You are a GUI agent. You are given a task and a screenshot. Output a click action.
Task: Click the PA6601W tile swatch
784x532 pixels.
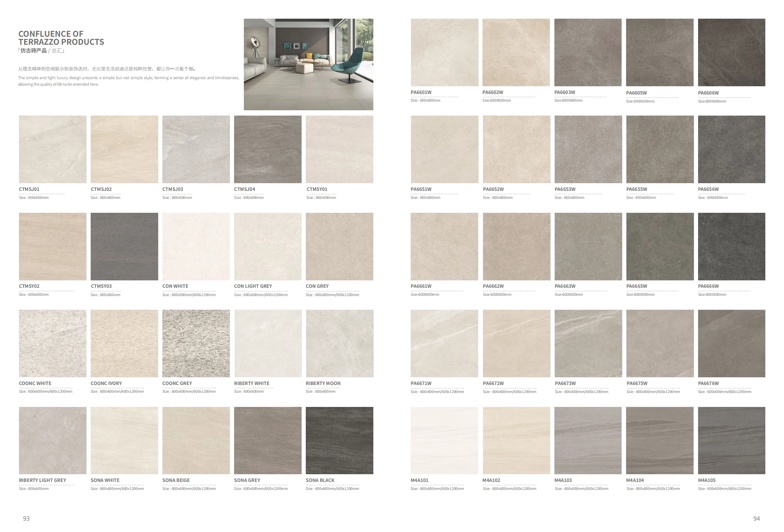point(444,52)
